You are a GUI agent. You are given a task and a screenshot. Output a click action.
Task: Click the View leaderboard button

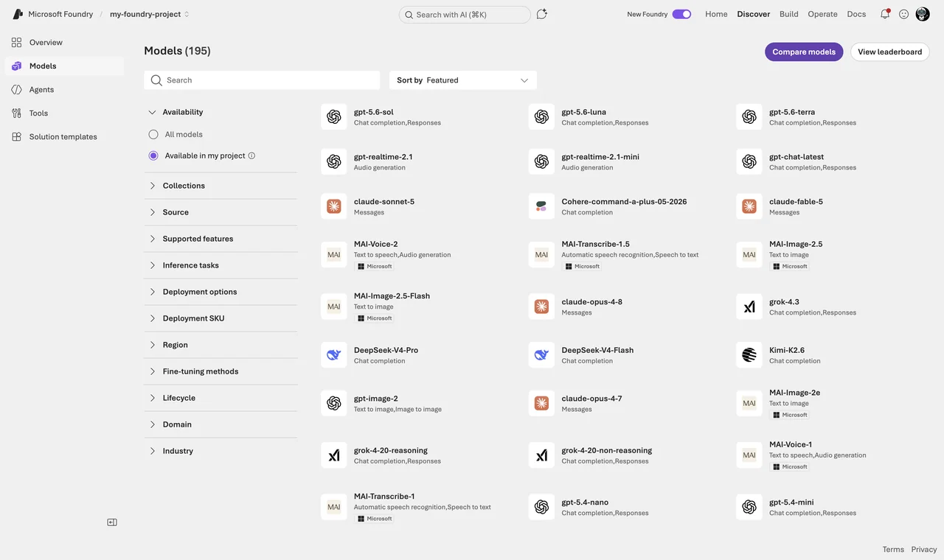(x=890, y=52)
